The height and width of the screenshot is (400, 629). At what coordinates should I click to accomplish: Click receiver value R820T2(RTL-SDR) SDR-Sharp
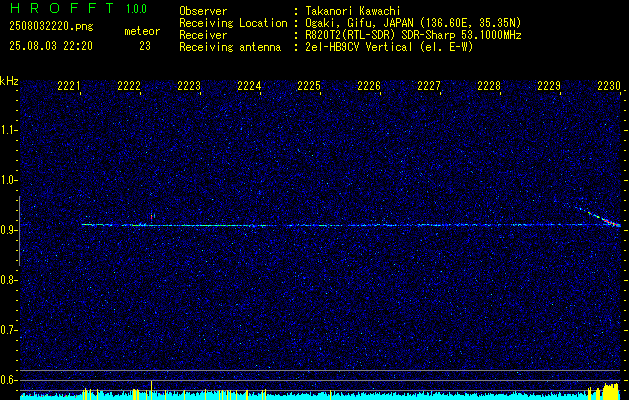point(380,35)
